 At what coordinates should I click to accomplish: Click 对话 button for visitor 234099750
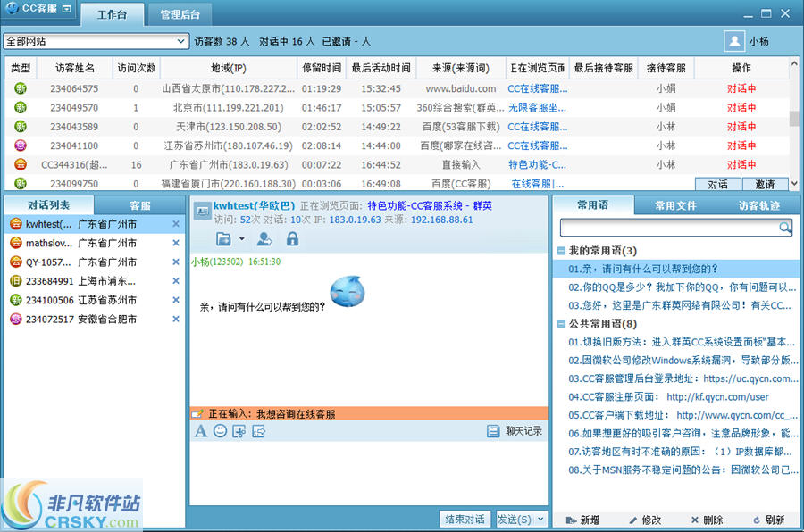pyautogui.click(x=718, y=184)
